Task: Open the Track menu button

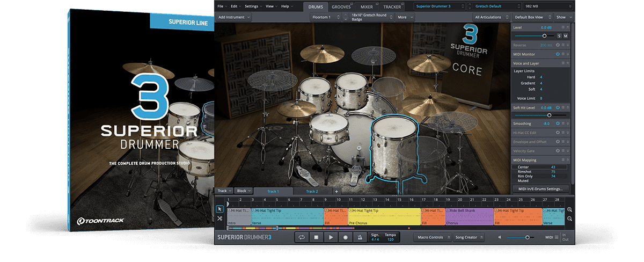Action: pyautogui.click(x=224, y=191)
